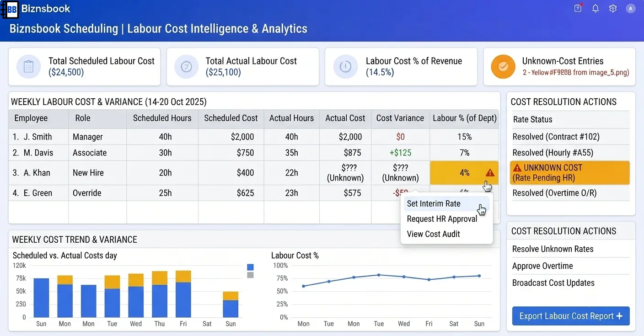Click Resolved (Hourly #A55) status

tap(553, 153)
